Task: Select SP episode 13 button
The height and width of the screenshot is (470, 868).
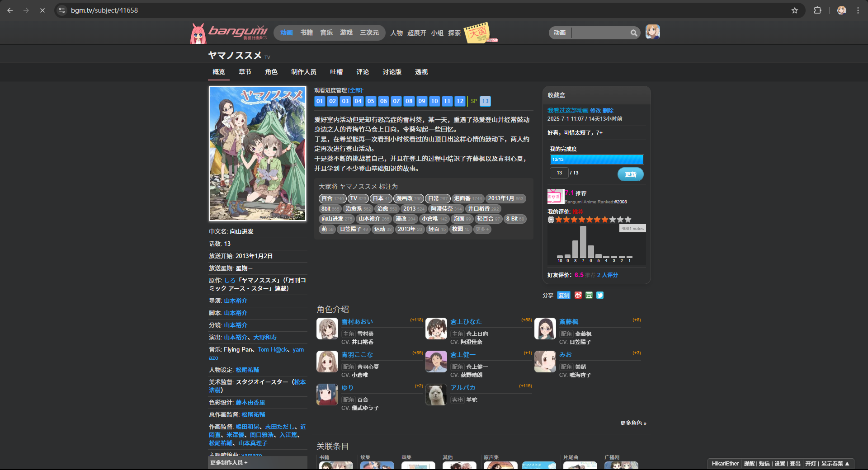Action: click(485, 101)
